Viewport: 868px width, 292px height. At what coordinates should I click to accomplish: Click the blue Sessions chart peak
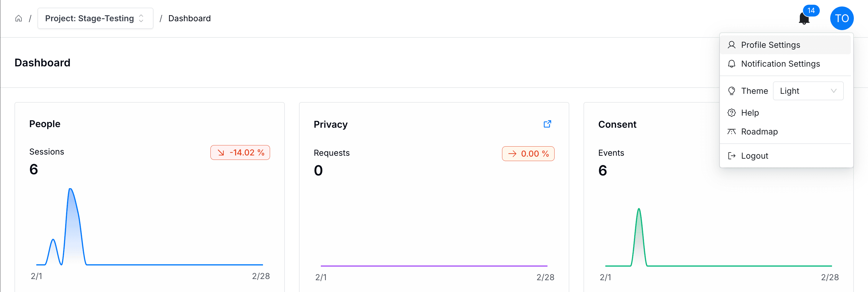tap(71, 190)
